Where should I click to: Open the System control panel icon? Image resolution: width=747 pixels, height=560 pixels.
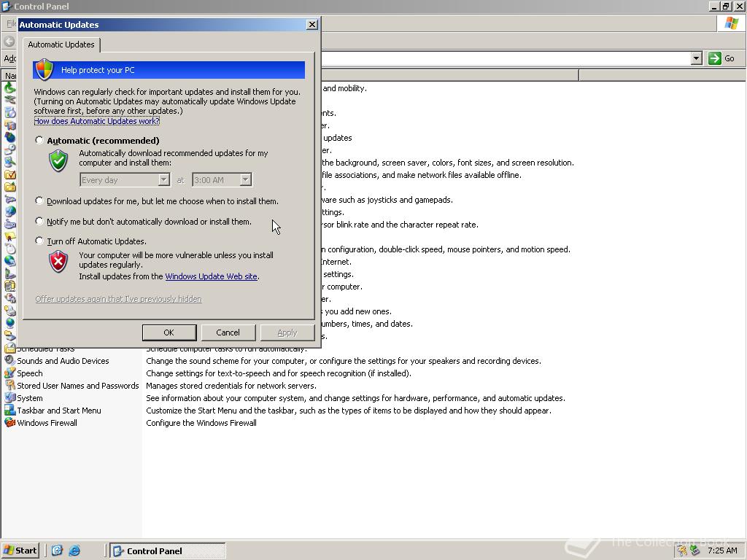tap(9, 397)
